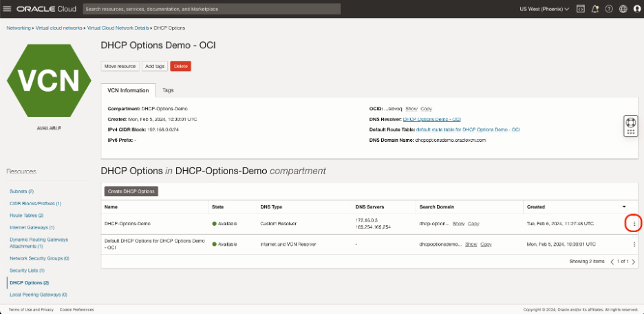Toggle sort arrow in Created column header
Image resolution: width=644 pixels, height=314 pixels.
[x=624, y=207]
